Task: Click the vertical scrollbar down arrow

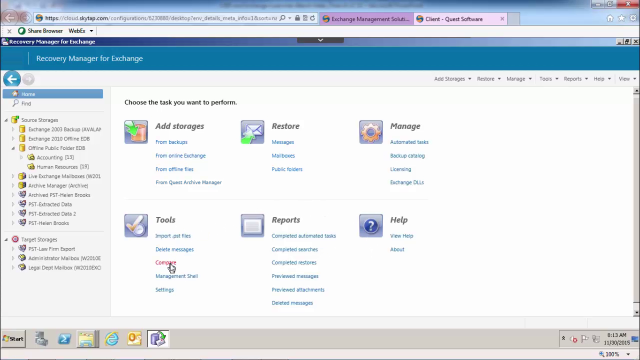Action: 636,313
